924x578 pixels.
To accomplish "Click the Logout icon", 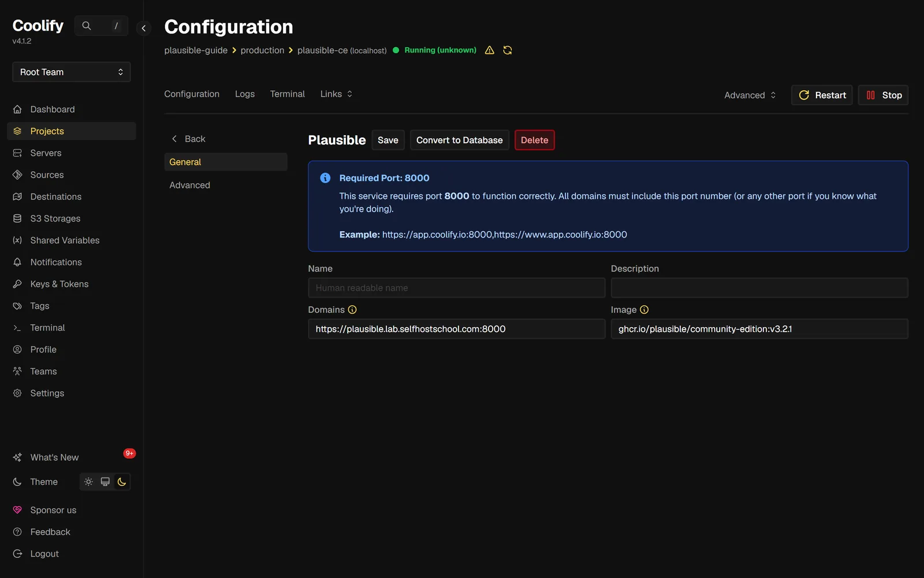I will [x=17, y=554].
